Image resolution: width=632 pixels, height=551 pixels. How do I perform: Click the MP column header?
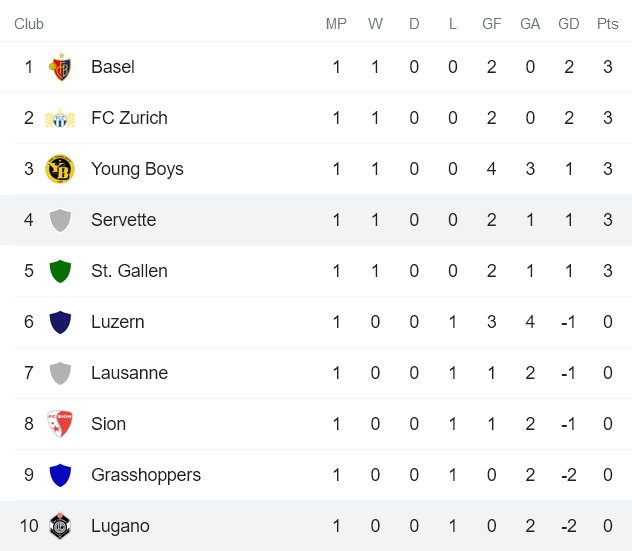[336, 24]
